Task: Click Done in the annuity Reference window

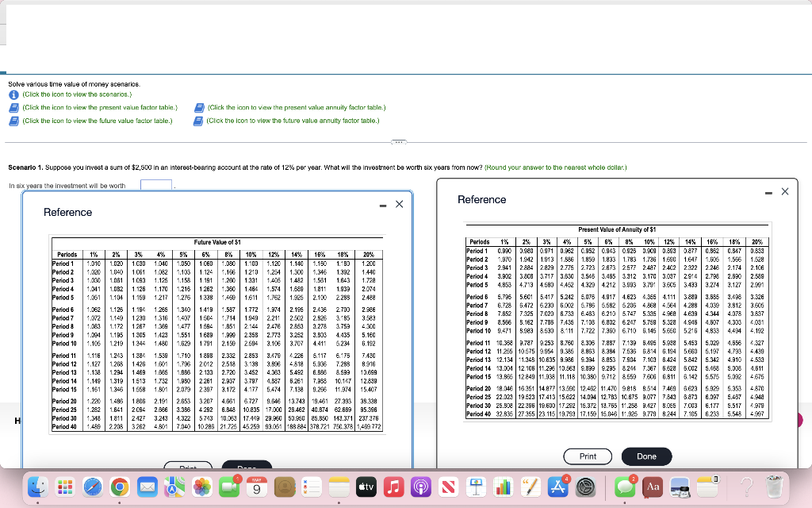Action: (646, 457)
